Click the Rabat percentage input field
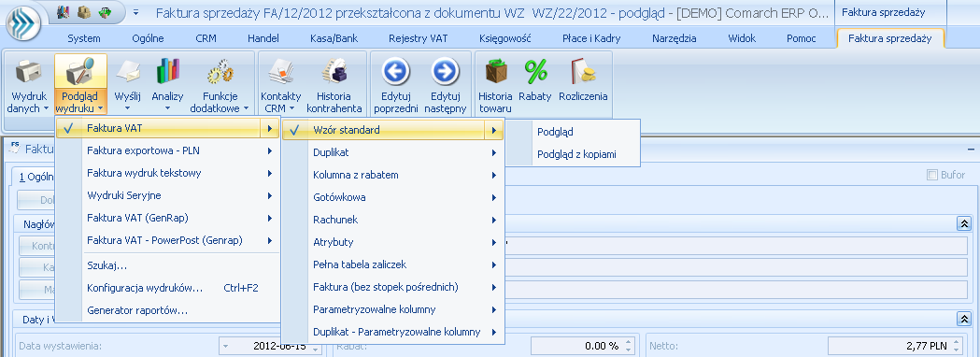 click(583, 346)
